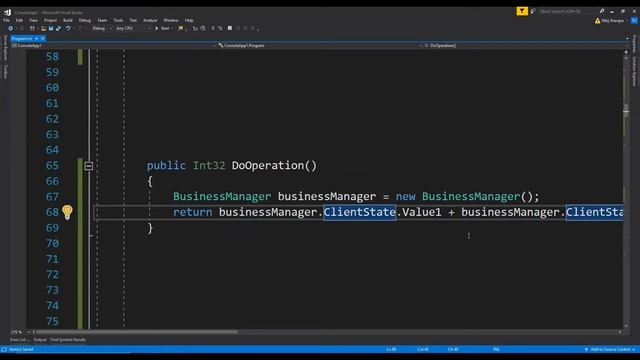Click the Start debugging button
This screenshot has height=360, width=640.
162,28
